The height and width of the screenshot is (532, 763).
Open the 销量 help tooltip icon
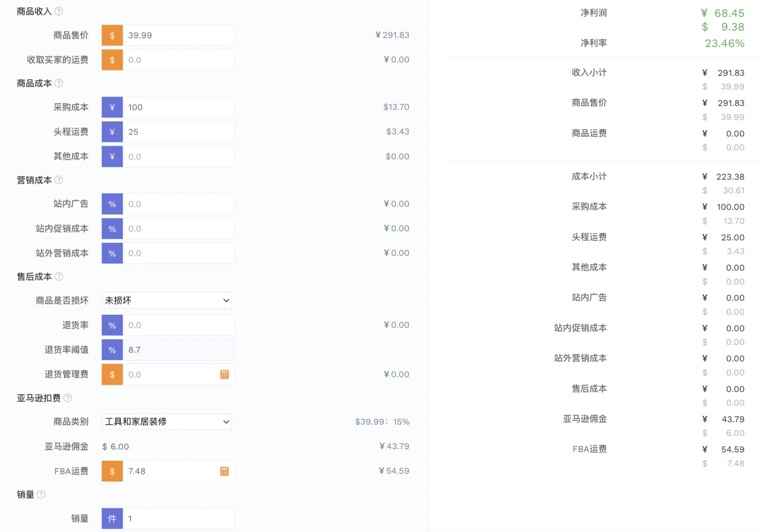point(41,495)
